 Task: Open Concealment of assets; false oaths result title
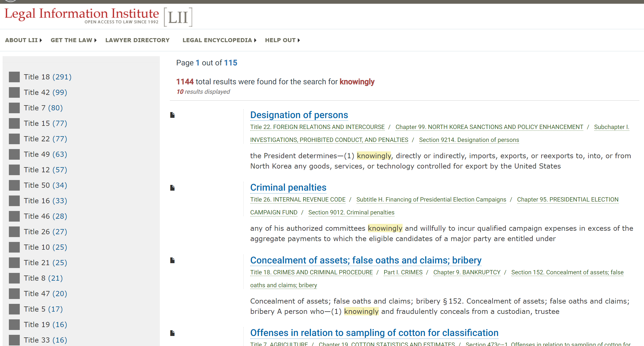366,260
